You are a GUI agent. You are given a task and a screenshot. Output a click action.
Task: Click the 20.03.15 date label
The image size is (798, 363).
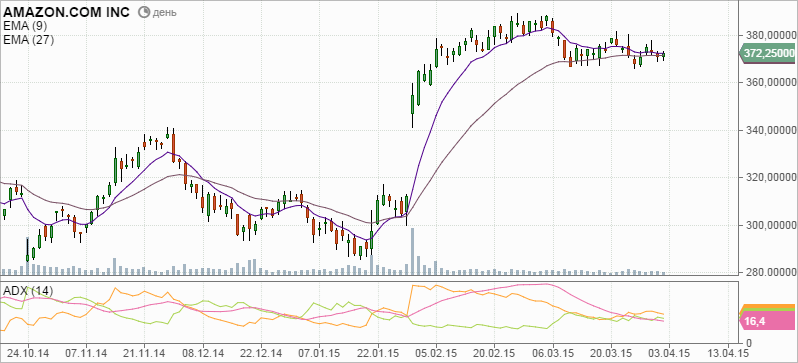(612, 353)
